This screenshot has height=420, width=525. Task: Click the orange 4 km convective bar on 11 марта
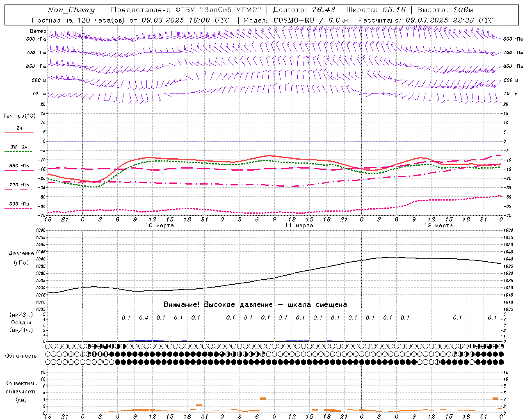click(x=263, y=399)
